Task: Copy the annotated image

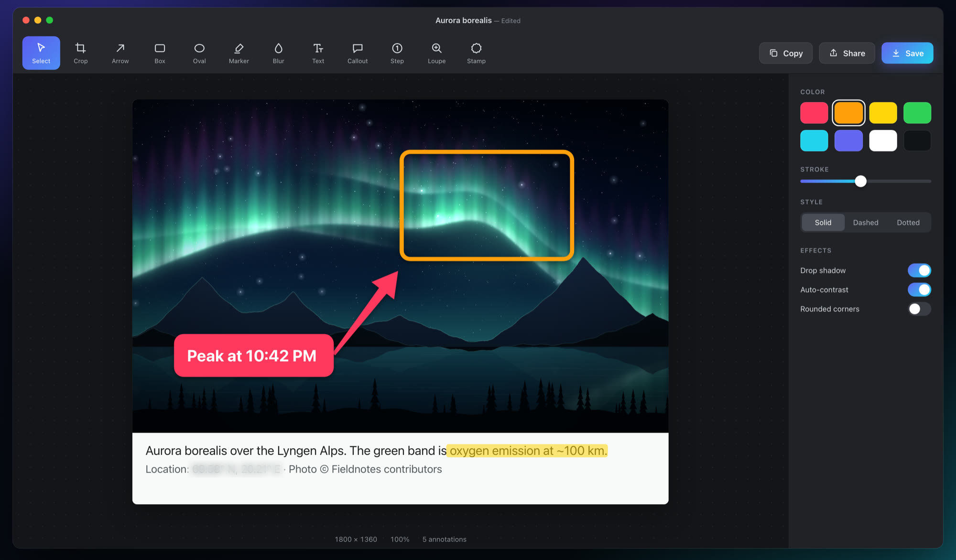Action: [786, 53]
